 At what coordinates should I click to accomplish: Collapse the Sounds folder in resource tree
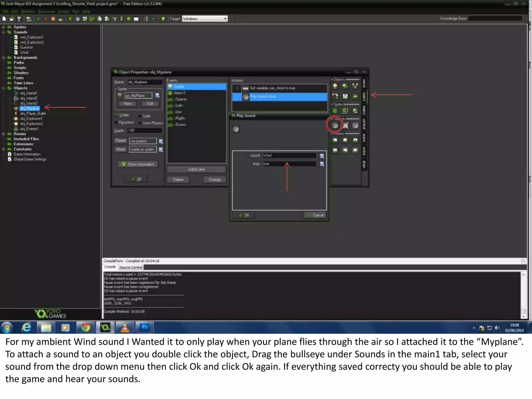click(3, 32)
